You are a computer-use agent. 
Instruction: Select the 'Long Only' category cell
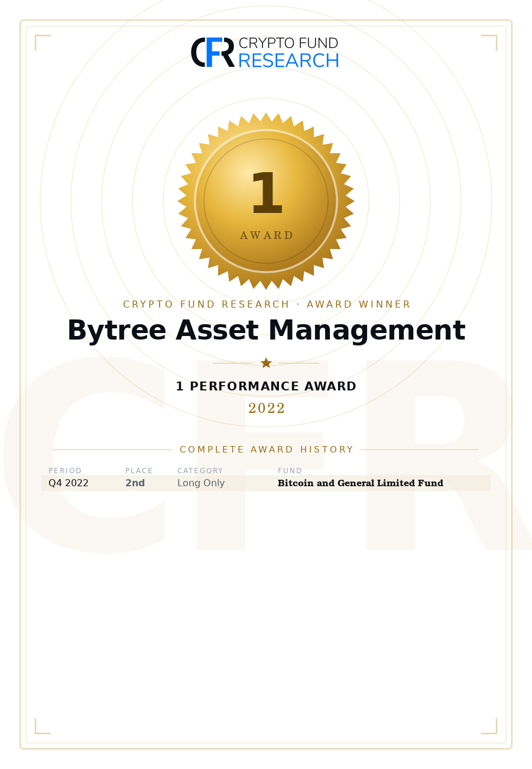pos(201,483)
